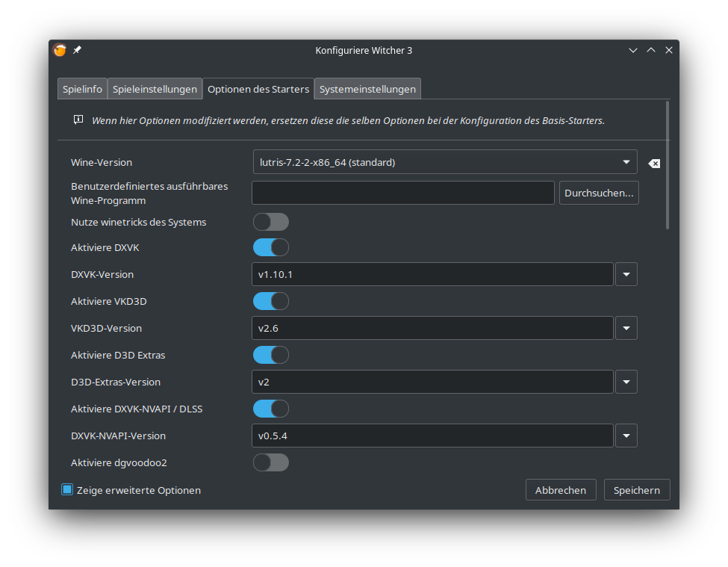Click the Aktiviere dgvoodoo2 label
Viewport: 728px width, 567px height.
coord(119,463)
